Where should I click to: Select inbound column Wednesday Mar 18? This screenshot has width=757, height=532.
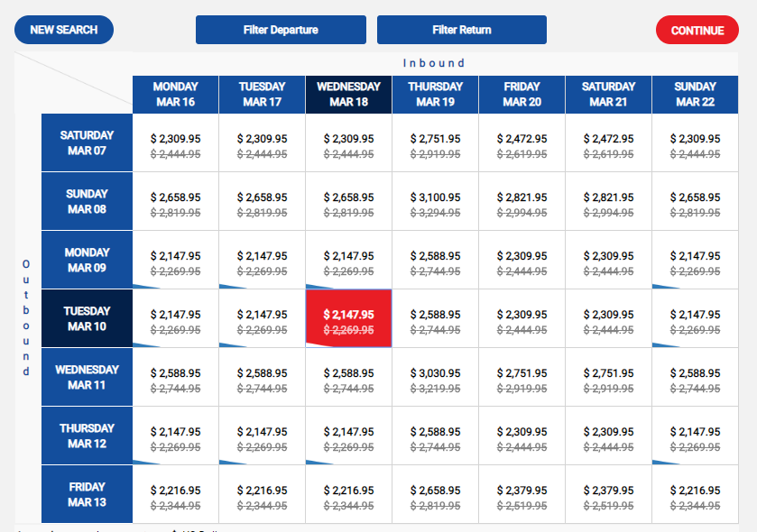click(x=348, y=95)
